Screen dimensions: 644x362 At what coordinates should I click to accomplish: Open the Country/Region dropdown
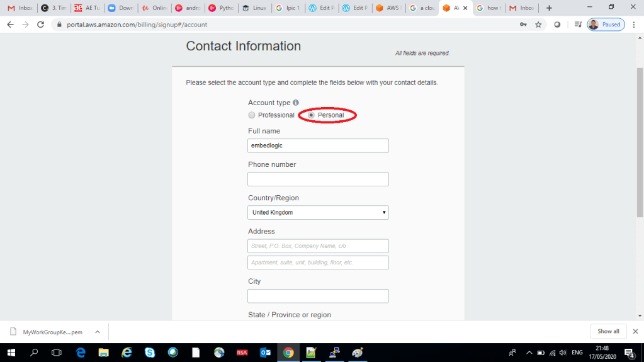[318, 213]
